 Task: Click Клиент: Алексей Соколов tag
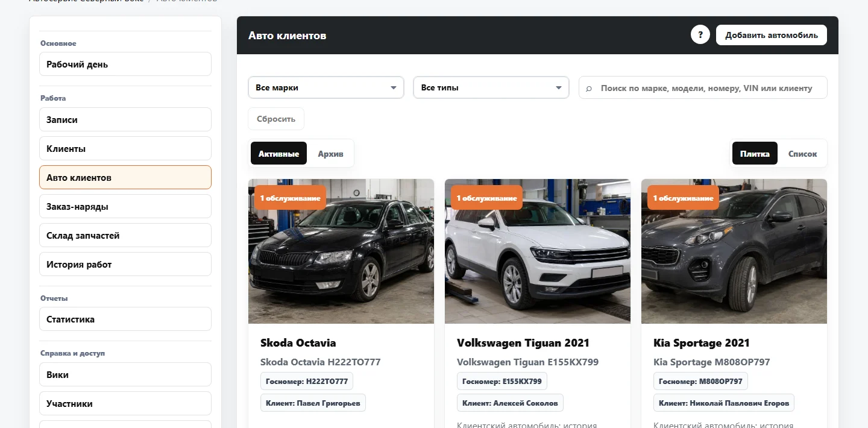coord(510,403)
